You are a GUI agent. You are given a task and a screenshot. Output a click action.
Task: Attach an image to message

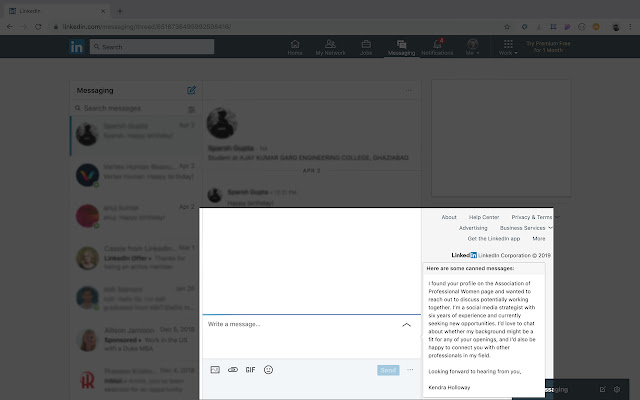click(215, 370)
